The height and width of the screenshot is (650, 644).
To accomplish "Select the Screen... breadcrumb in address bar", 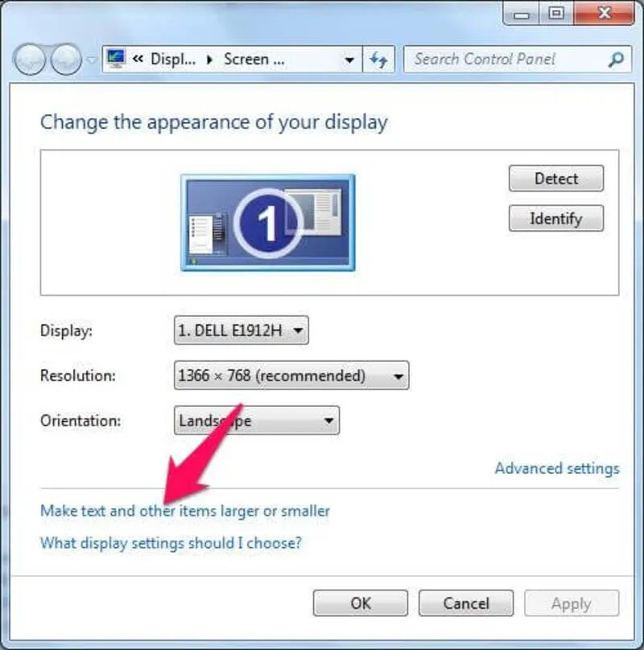I will click(254, 59).
